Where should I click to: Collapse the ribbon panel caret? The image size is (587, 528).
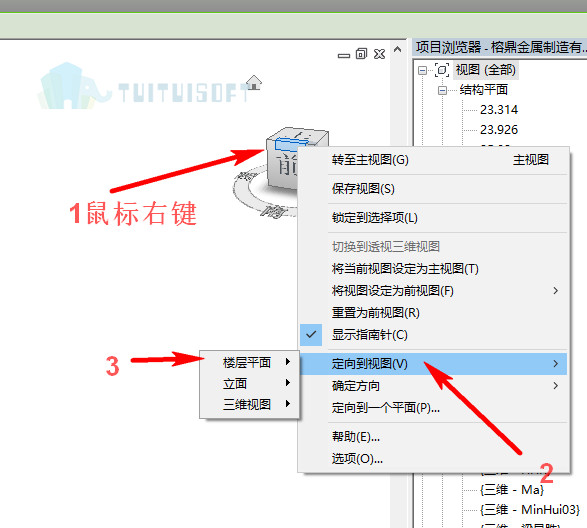point(398,49)
